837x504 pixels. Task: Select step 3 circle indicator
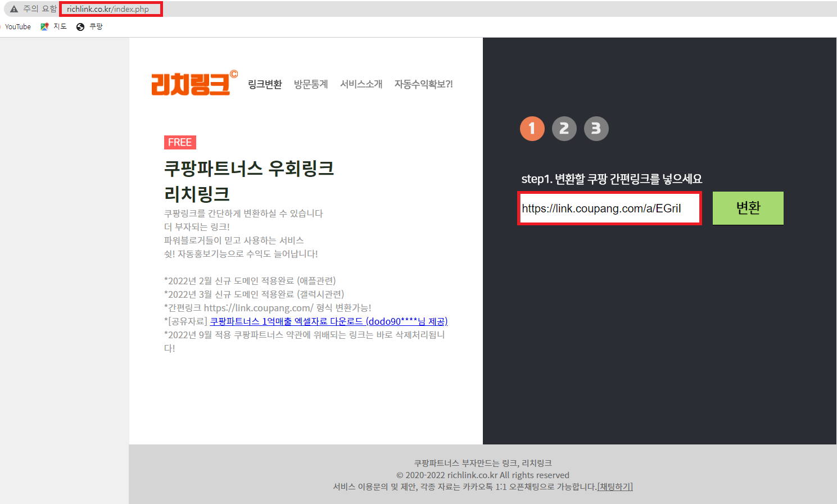pos(596,129)
